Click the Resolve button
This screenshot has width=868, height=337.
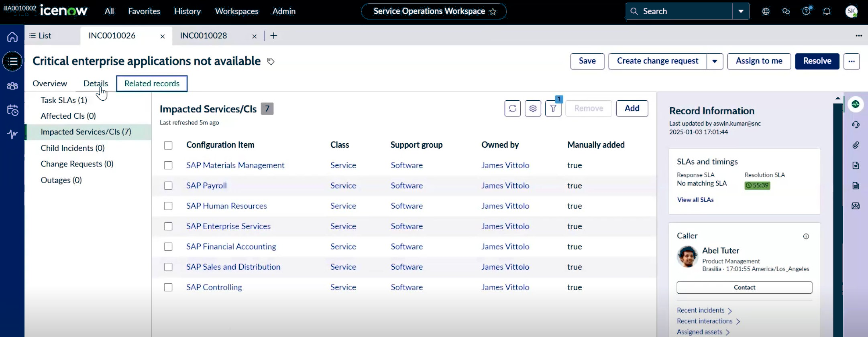tap(817, 61)
